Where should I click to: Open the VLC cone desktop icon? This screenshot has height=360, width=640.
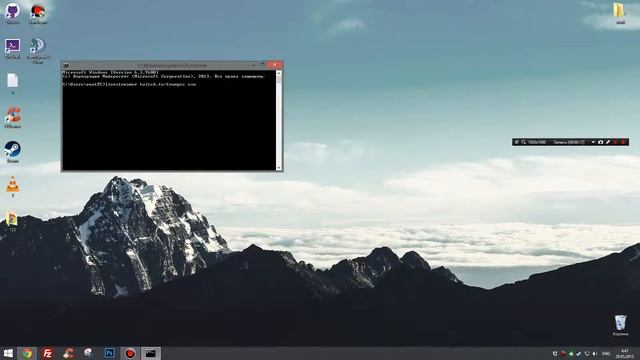tap(13, 186)
